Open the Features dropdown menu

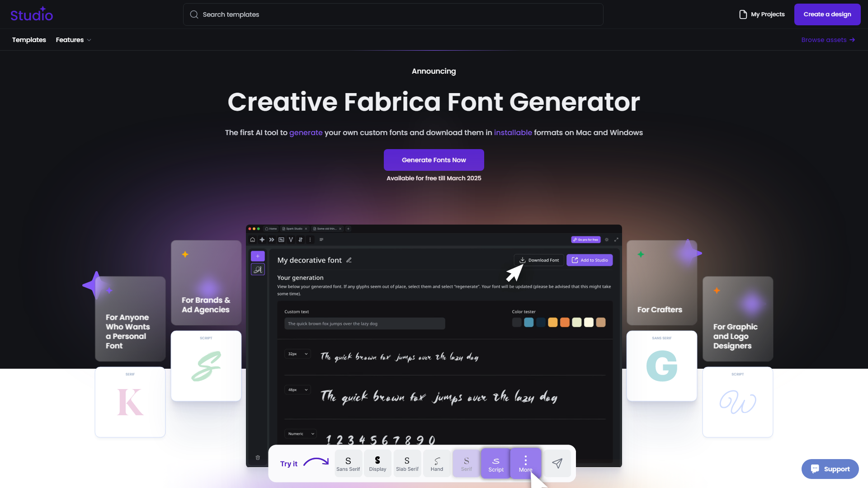(x=73, y=40)
